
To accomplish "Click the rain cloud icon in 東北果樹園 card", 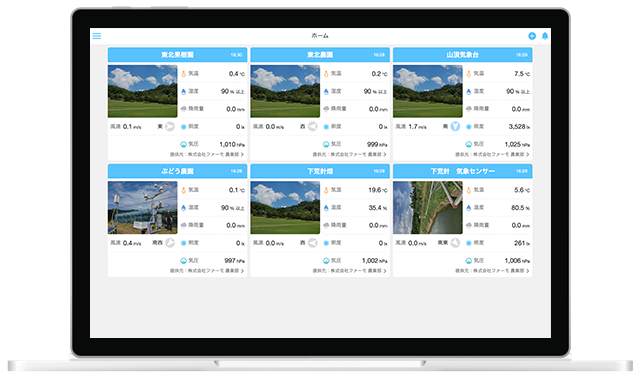I will point(184,109).
